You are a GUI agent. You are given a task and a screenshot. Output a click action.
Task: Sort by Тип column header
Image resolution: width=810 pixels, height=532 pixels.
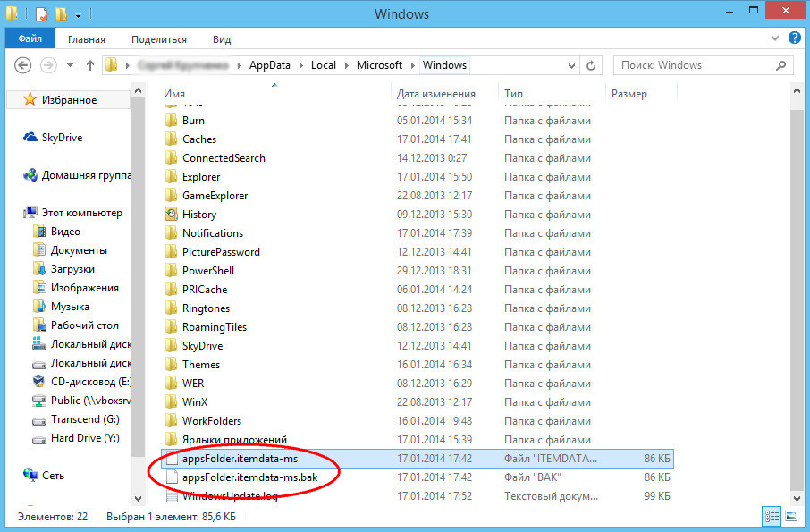[513, 94]
